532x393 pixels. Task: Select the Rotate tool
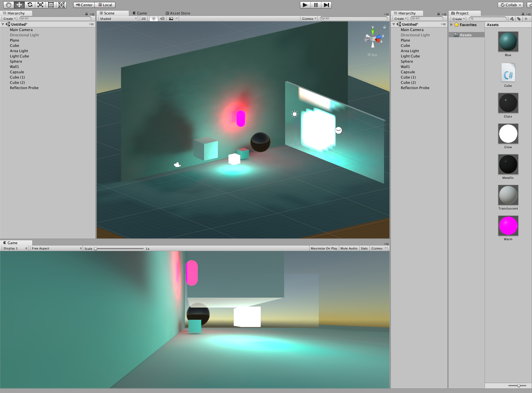(x=29, y=5)
